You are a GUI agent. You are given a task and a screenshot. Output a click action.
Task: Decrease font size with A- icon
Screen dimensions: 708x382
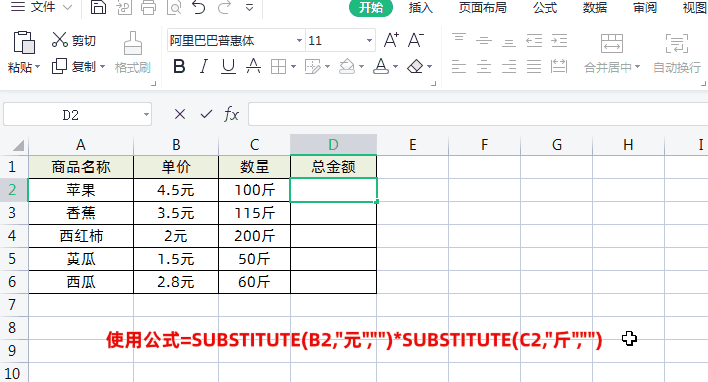(415, 40)
